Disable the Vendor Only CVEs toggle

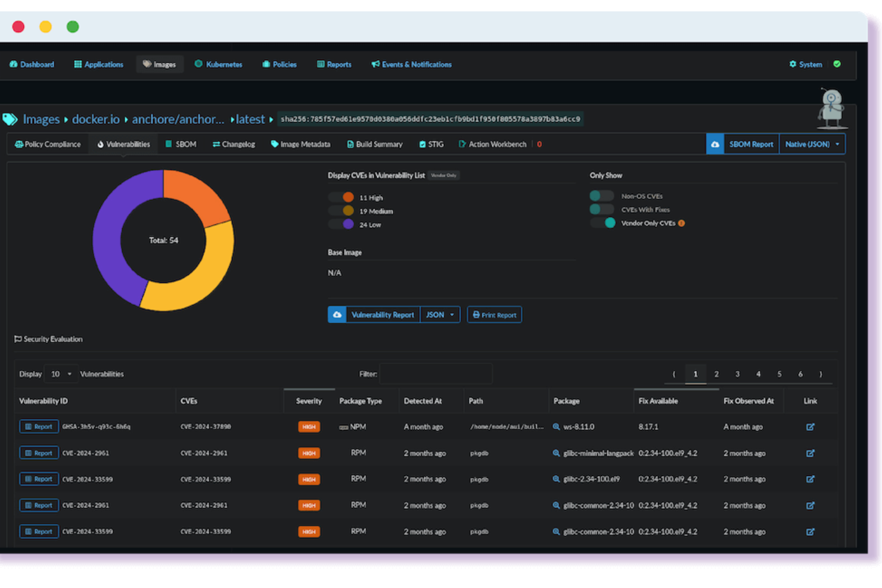pyautogui.click(x=602, y=223)
